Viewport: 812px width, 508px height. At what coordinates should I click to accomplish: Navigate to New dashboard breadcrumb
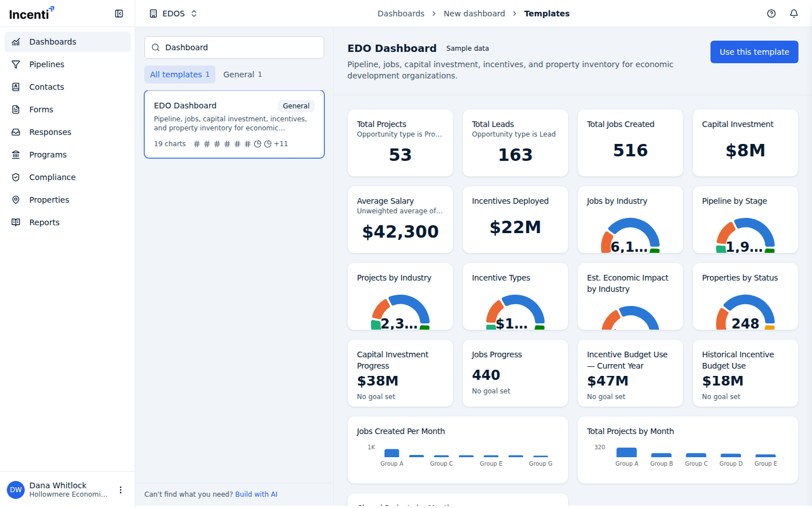pyautogui.click(x=474, y=14)
